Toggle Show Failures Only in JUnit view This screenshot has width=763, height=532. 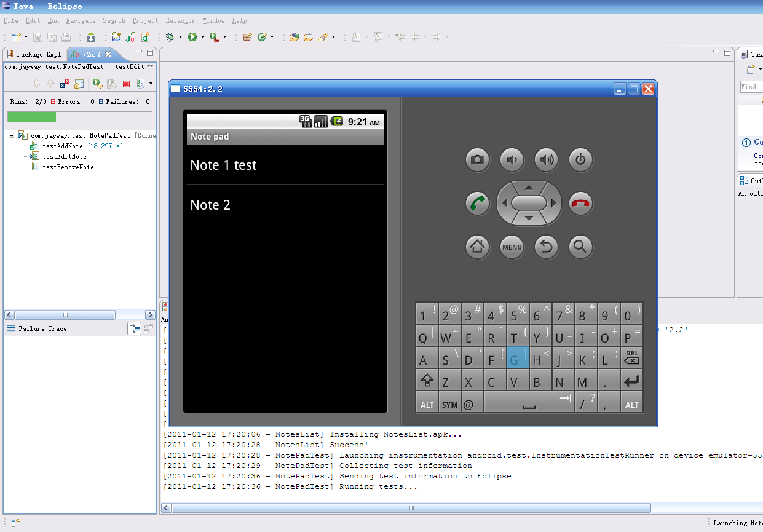[x=65, y=84]
